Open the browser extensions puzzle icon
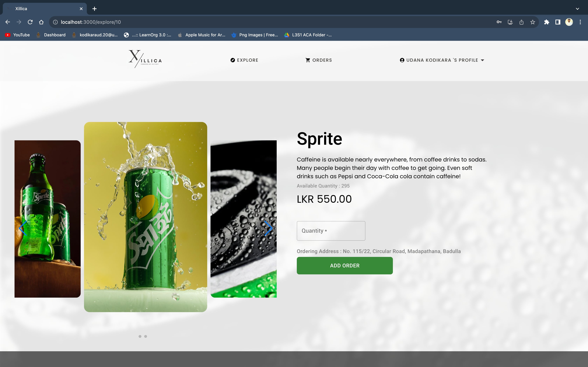Image resolution: width=588 pixels, height=367 pixels. (547, 22)
